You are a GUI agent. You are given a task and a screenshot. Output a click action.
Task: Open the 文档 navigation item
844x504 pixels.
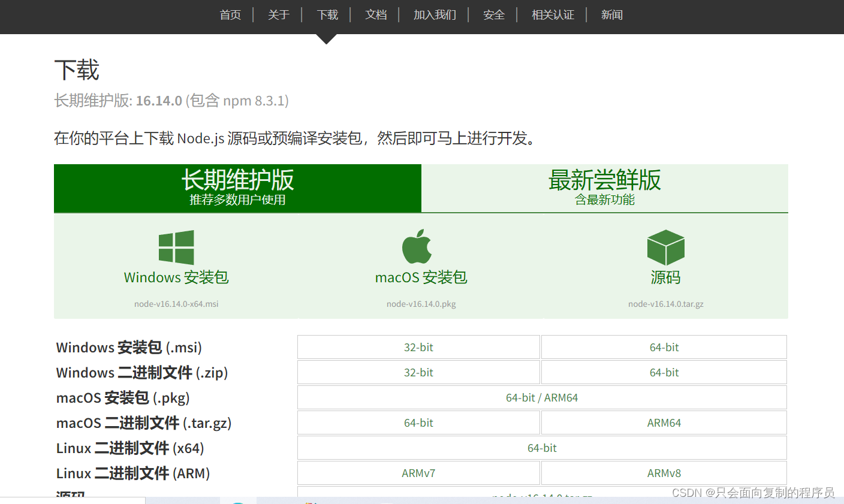pos(376,15)
